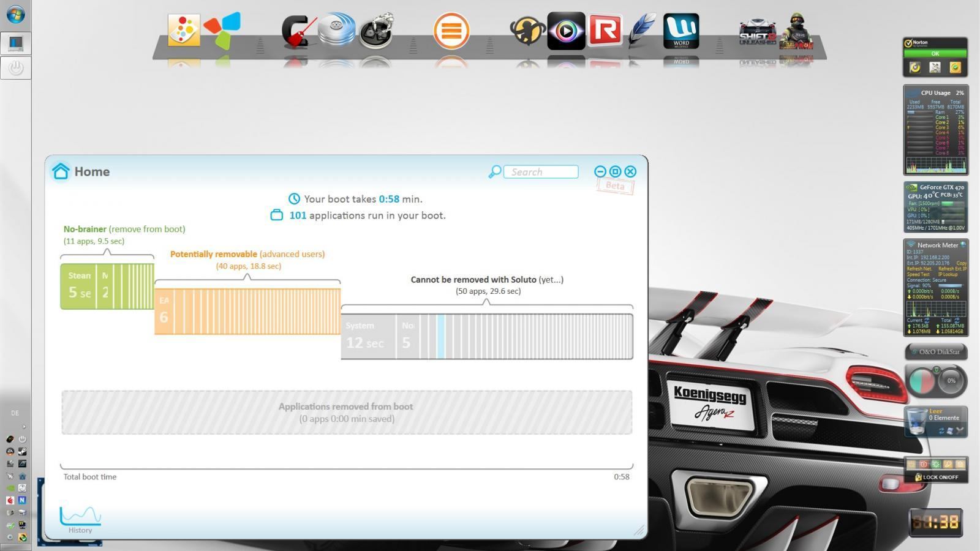Select the Steam block in No-brainer group
This screenshot has height=551, width=980.
click(78, 286)
